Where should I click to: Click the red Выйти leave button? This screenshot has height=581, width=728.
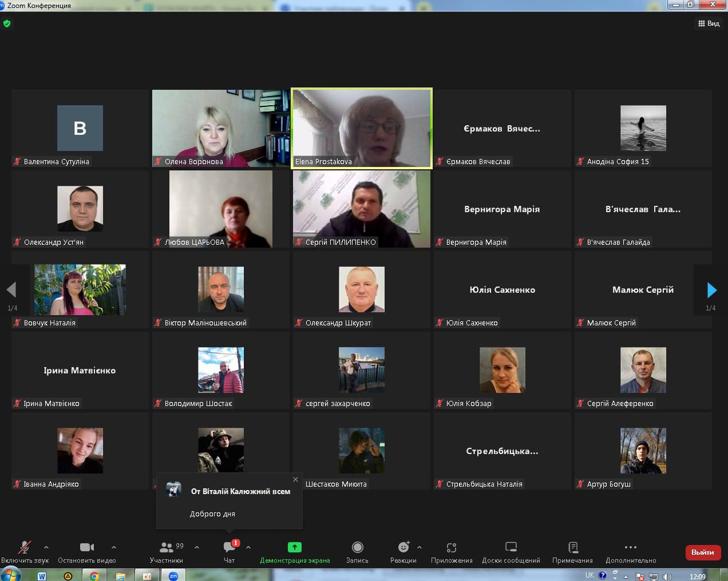(702, 552)
